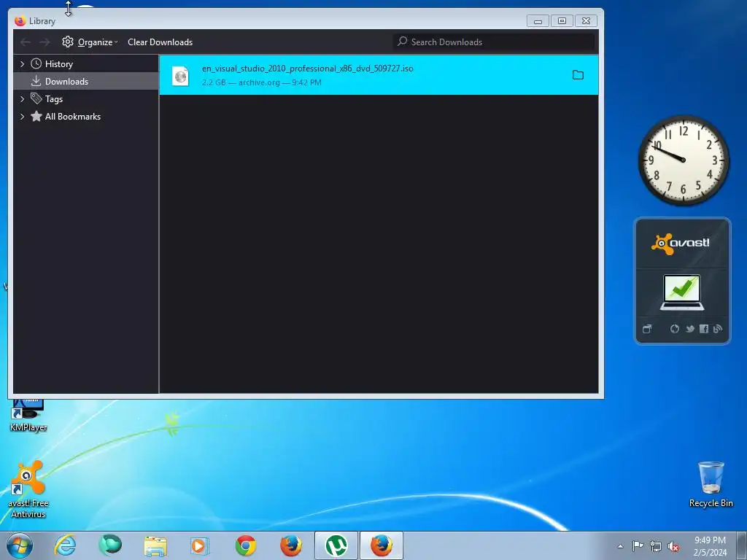Launch Internet Explorer from taskbar

pyautogui.click(x=65, y=545)
